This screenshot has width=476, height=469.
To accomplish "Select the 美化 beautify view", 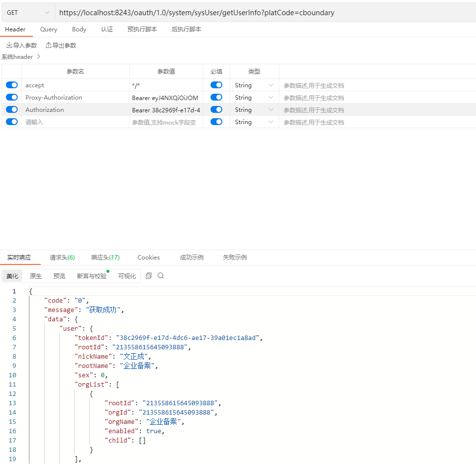I will coord(12,276).
